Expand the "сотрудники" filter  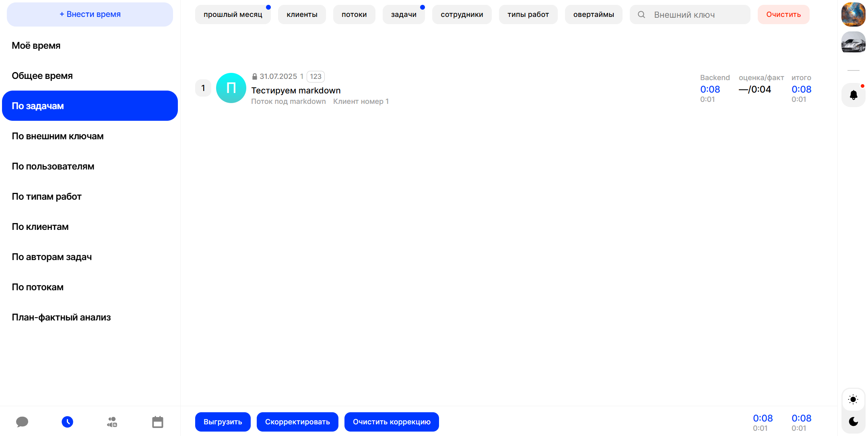462,14
